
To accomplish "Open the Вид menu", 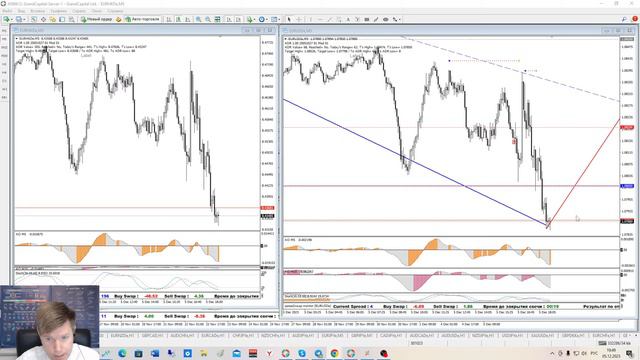I will (x=22, y=11).
